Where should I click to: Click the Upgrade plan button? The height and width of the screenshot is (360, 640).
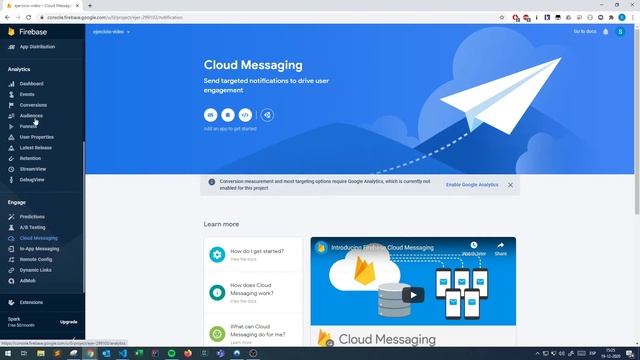click(69, 322)
